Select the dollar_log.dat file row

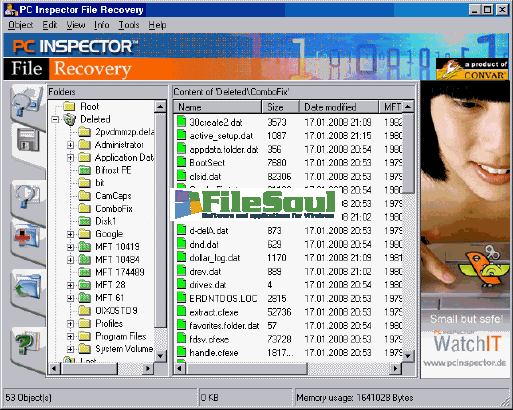tap(288, 258)
